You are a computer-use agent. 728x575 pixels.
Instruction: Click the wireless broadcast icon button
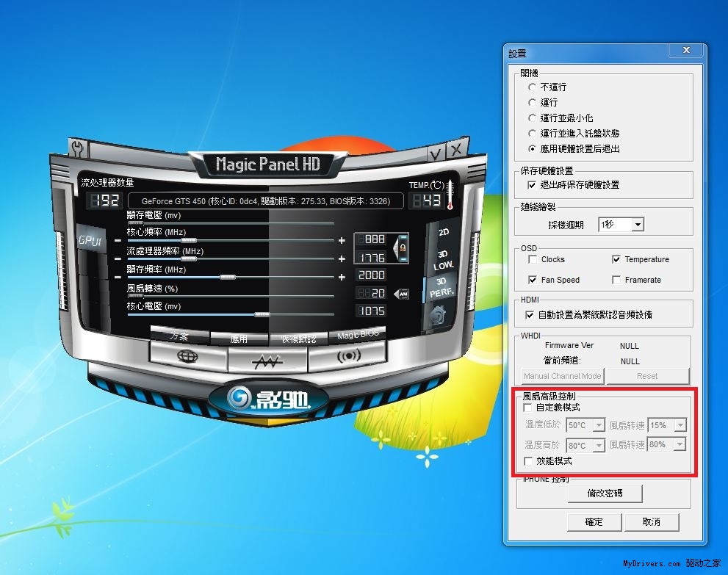coord(347,357)
